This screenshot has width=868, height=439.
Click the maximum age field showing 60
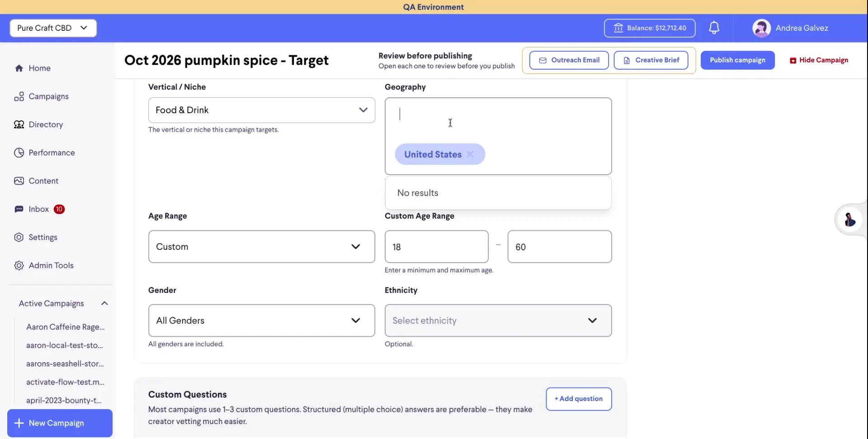[x=560, y=247]
